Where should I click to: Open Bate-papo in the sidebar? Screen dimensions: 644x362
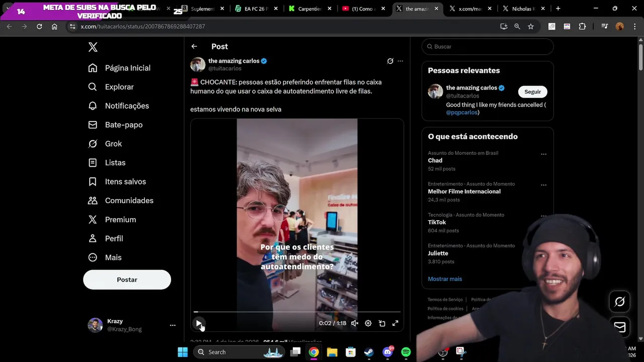point(115,125)
